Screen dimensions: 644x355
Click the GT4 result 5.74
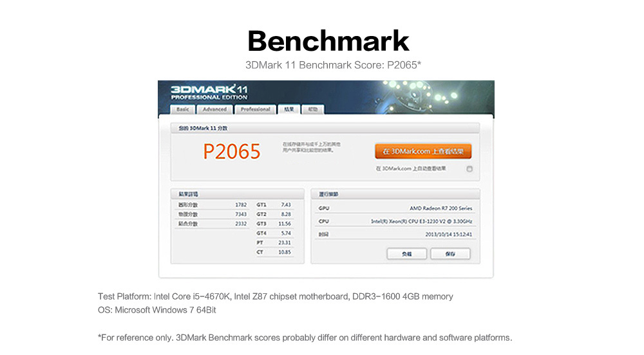point(286,233)
